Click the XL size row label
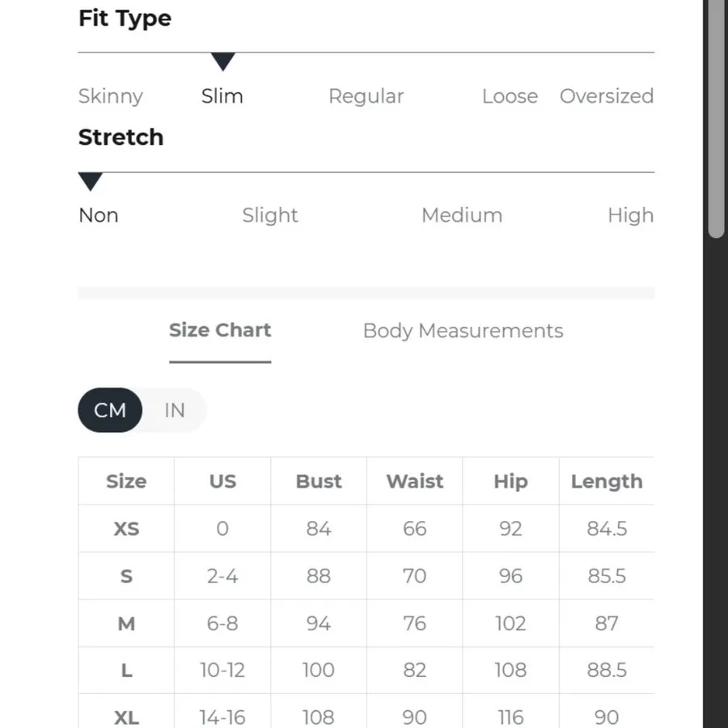Viewport: 728px width, 728px height. [x=126, y=717]
